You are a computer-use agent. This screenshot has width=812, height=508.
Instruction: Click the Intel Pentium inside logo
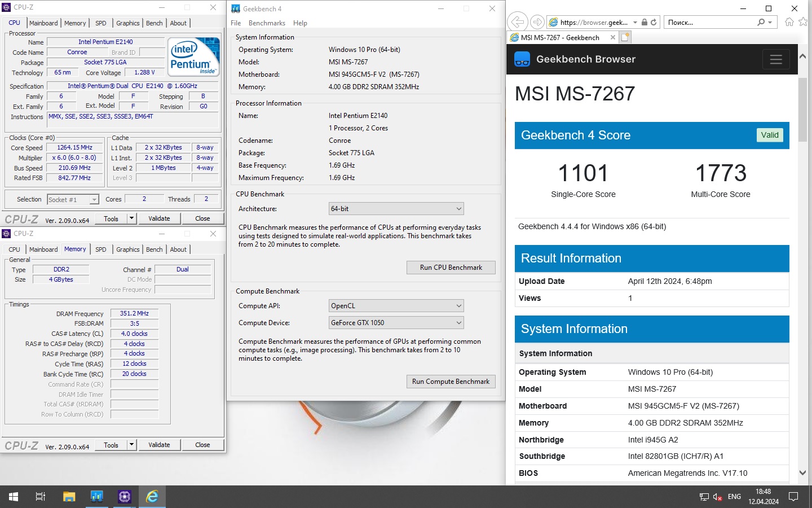tap(195, 56)
